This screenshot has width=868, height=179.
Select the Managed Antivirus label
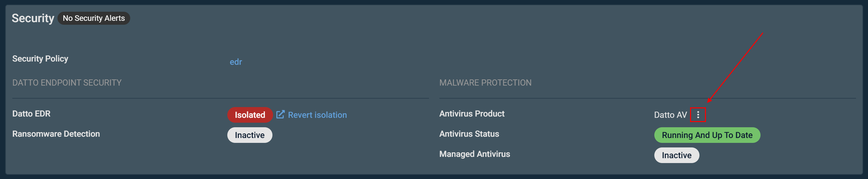(x=474, y=154)
